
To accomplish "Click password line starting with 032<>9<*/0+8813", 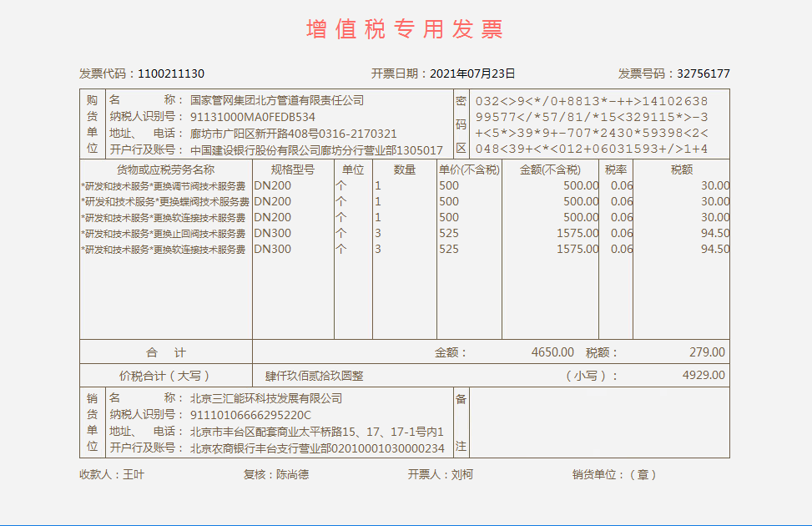I will tap(592, 101).
